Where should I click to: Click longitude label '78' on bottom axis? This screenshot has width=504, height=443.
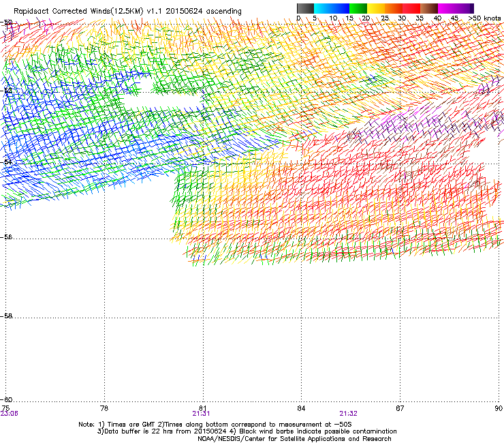[104, 408]
